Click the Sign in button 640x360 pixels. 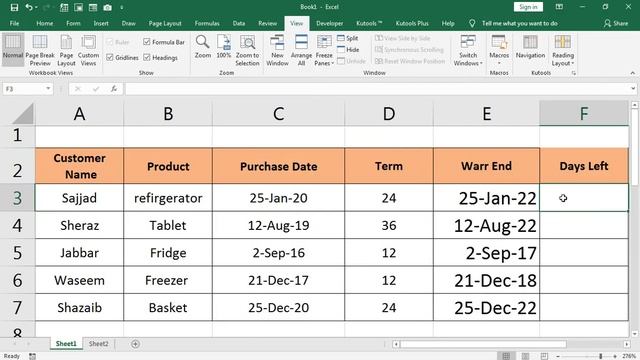pos(528,7)
